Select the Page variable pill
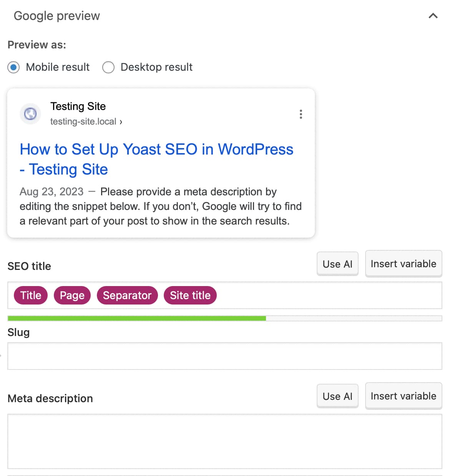 (72, 295)
